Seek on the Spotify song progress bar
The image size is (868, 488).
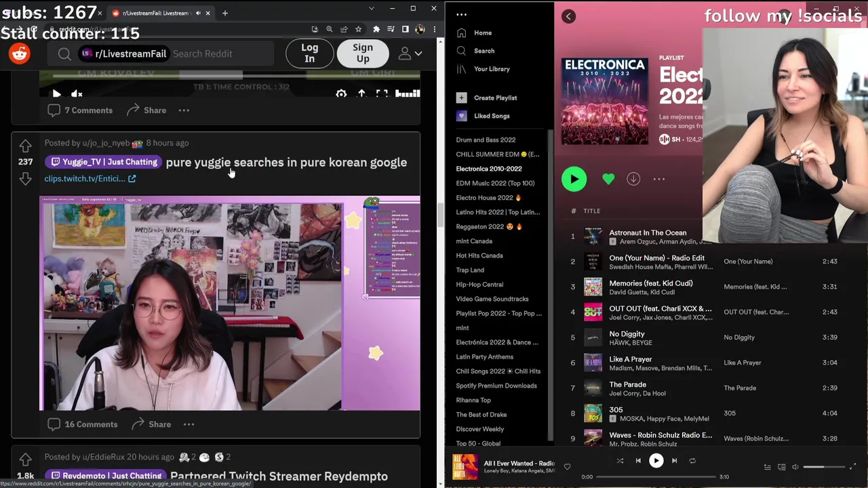click(x=656, y=476)
